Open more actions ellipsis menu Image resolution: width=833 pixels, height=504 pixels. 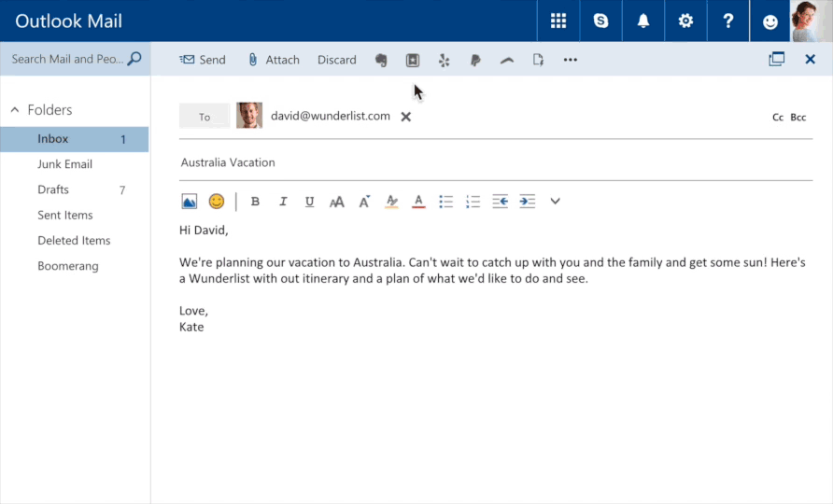[570, 60]
